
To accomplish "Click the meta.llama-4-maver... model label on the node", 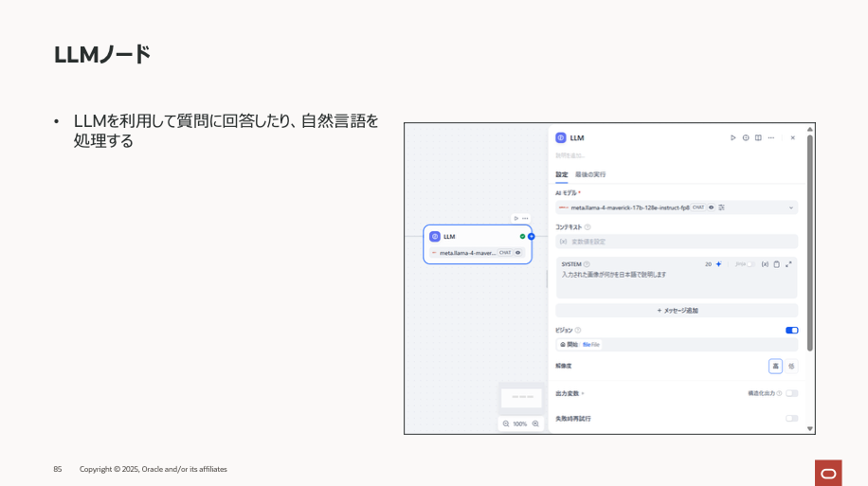I will click(x=468, y=253).
